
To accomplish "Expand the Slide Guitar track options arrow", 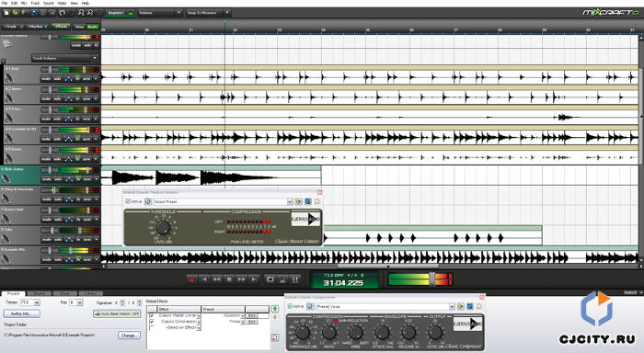I will pos(96,179).
